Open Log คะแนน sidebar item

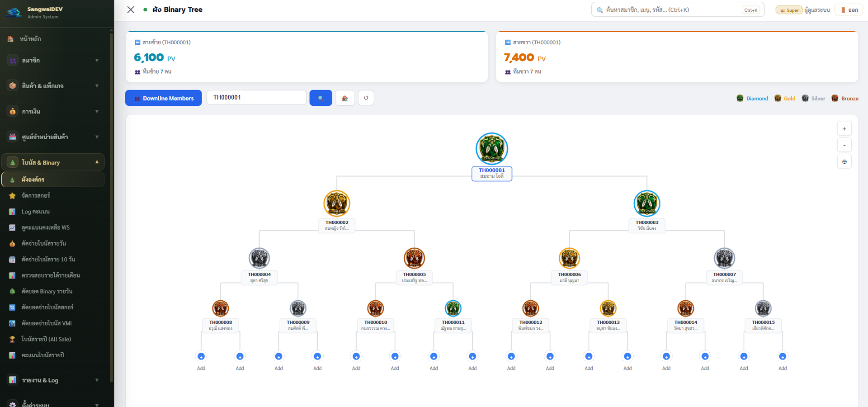point(53,211)
